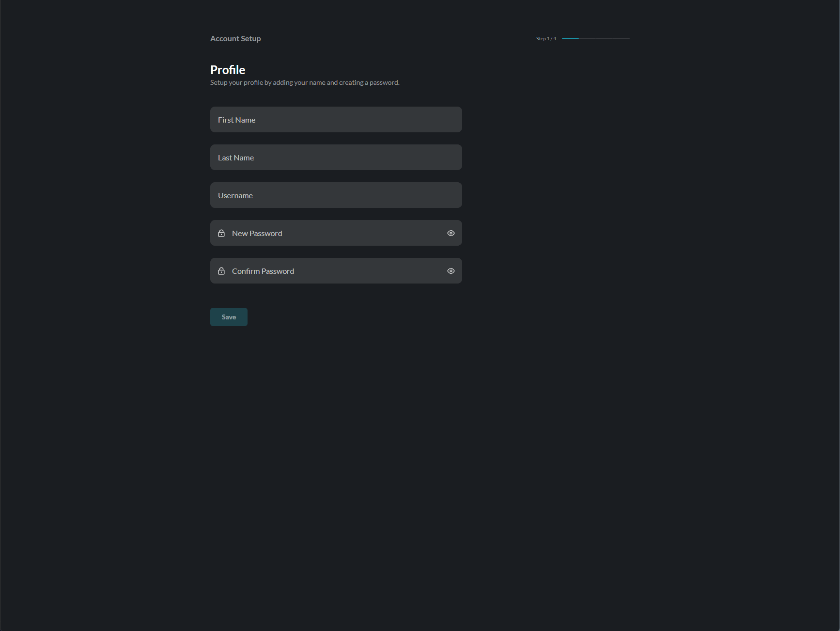Click the Save button
This screenshot has width=840, height=631.
click(x=228, y=316)
